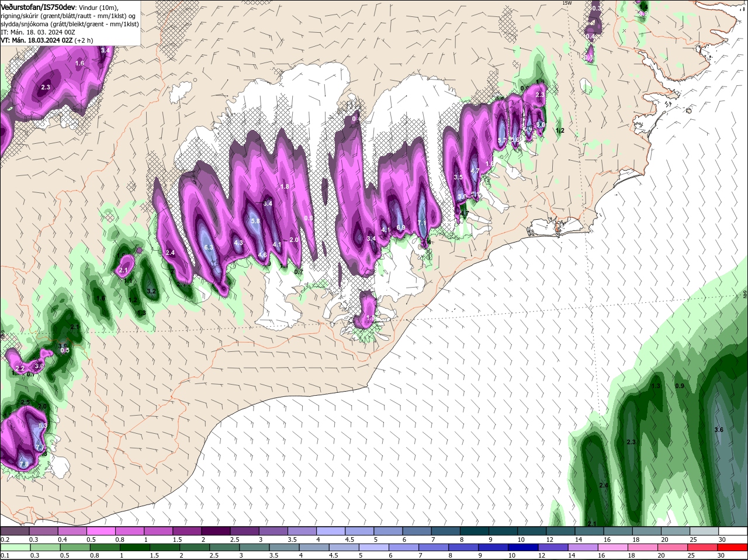The width and height of the screenshot is (748, 560).
Task: Click the 7.1 precipitation value on the map
Action: point(422,223)
